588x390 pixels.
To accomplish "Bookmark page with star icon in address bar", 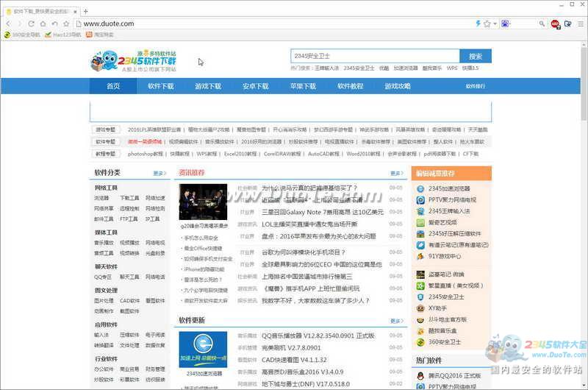I will click(x=487, y=24).
